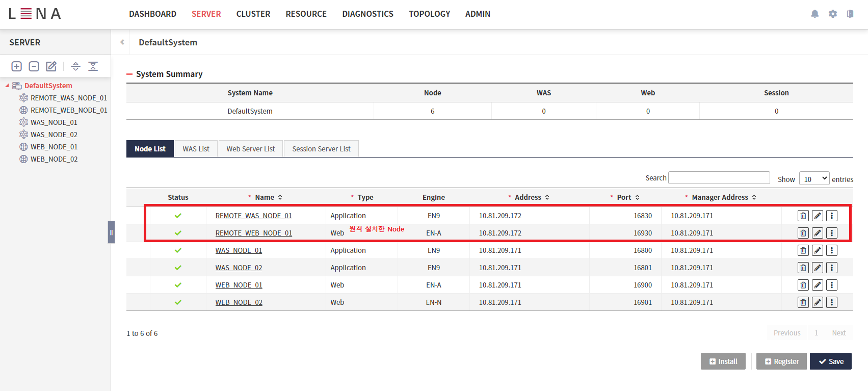The height and width of the screenshot is (391, 868).
Task: Open the TOPOLOGY menu
Action: pos(429,14)
